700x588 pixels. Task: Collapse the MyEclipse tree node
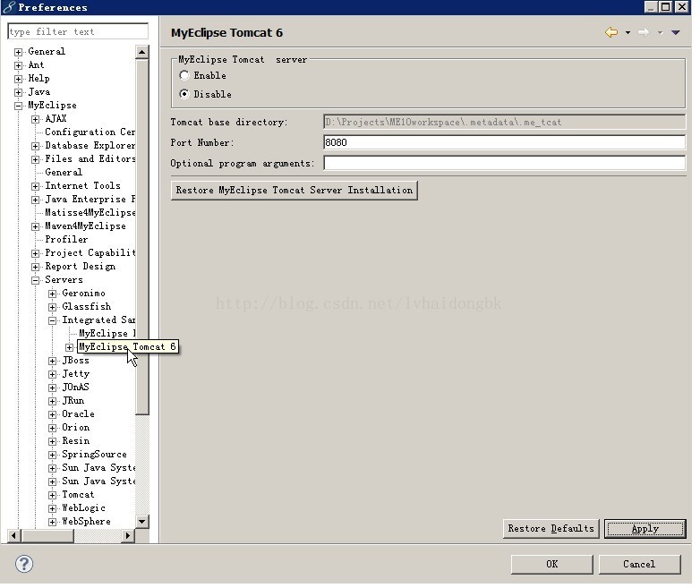pyautogui.click(x=18, y=106)
